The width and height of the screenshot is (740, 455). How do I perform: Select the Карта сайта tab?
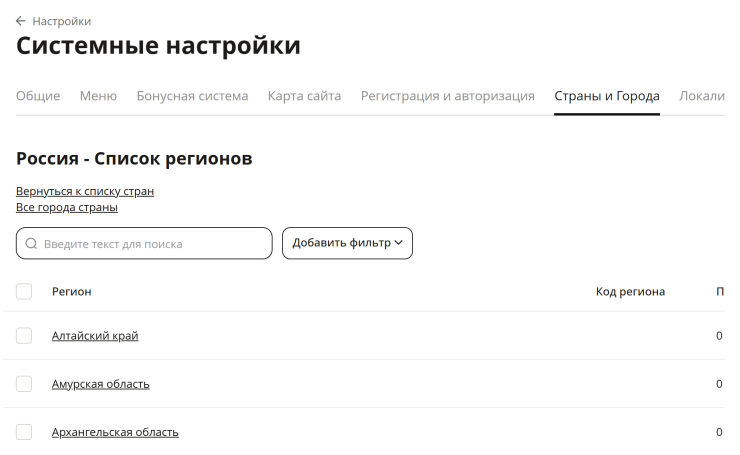click(x=304, y=96)
